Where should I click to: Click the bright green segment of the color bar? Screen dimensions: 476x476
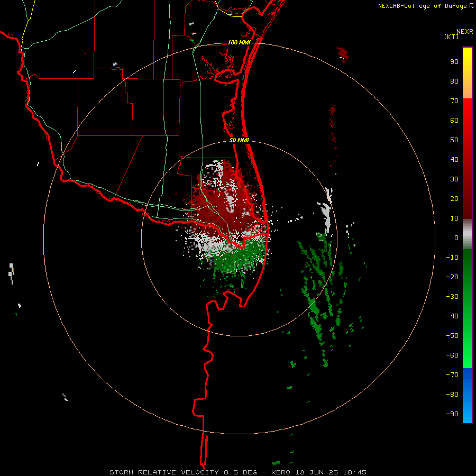467,308
